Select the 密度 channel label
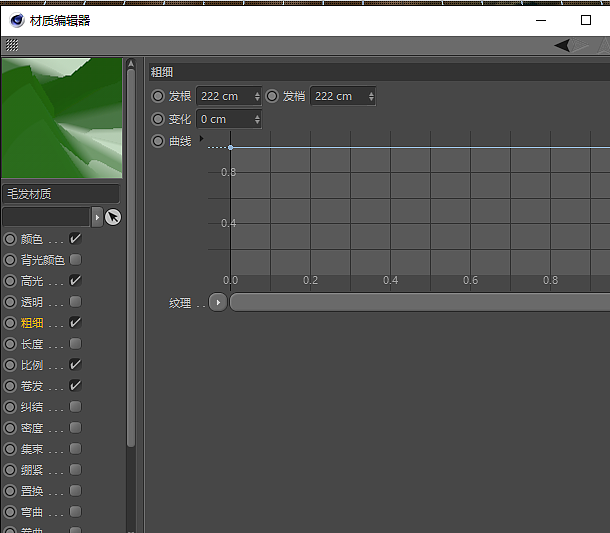Viewport: 610px width, 533px height. (x=32, y=428)
